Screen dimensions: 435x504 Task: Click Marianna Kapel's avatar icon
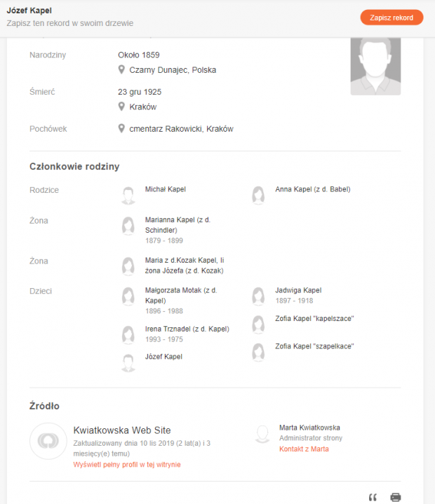(x=128, y=226)
